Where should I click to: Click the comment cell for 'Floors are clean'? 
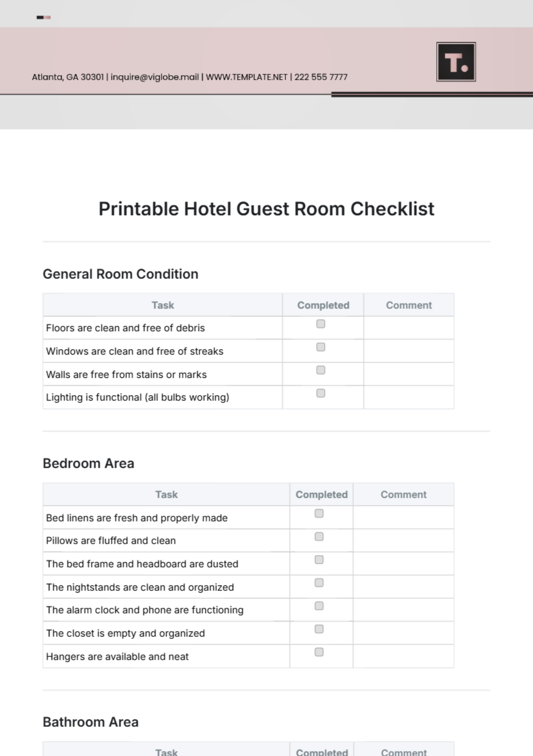[x=409, y=328]
